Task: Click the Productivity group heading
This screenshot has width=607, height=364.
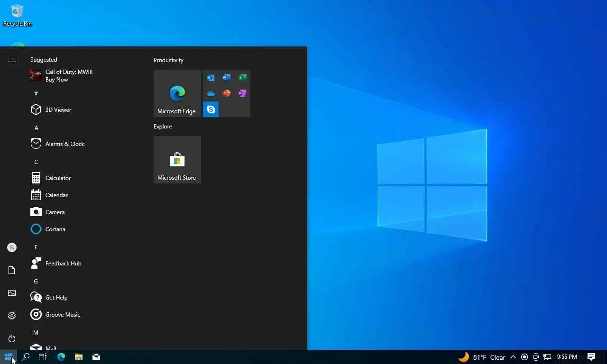Action: (x=168, y=60)
